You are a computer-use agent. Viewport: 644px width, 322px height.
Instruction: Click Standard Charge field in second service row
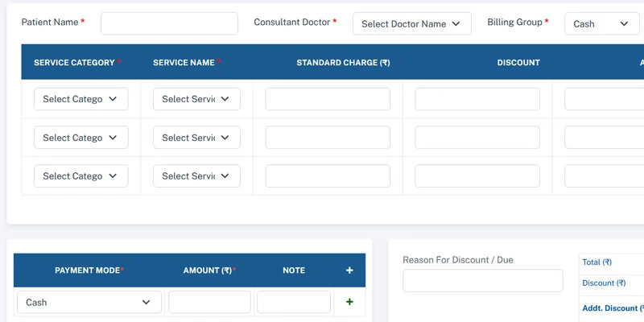328,138
